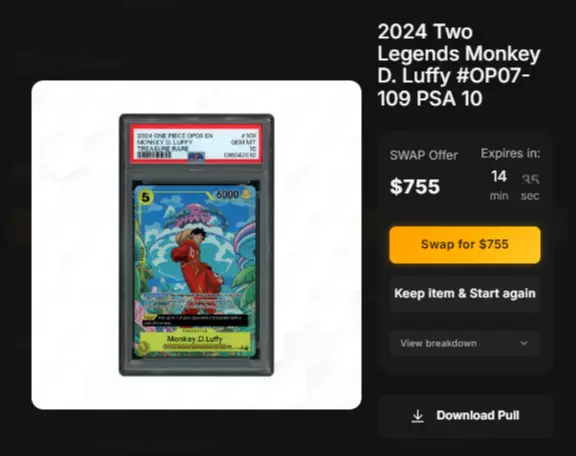This screenshot has height=456, width=576.
Task: Open the graded card slab thumbnail
Action: 197,245
